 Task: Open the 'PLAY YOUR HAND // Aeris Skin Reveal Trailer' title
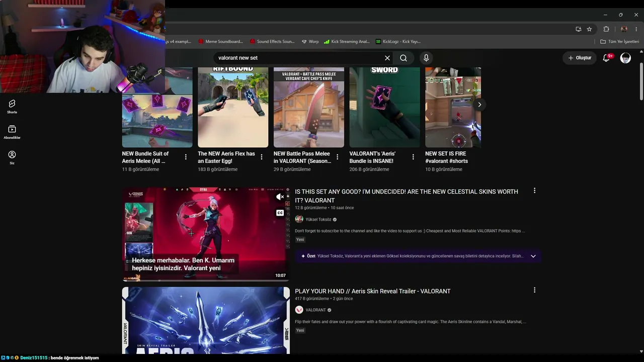[x=373, y=291]
